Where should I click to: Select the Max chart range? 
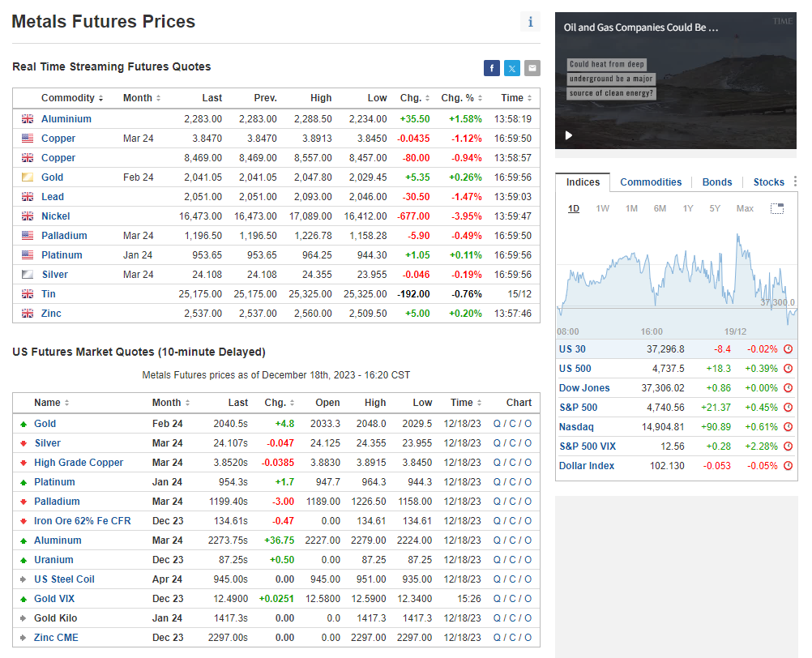point(745,208)
